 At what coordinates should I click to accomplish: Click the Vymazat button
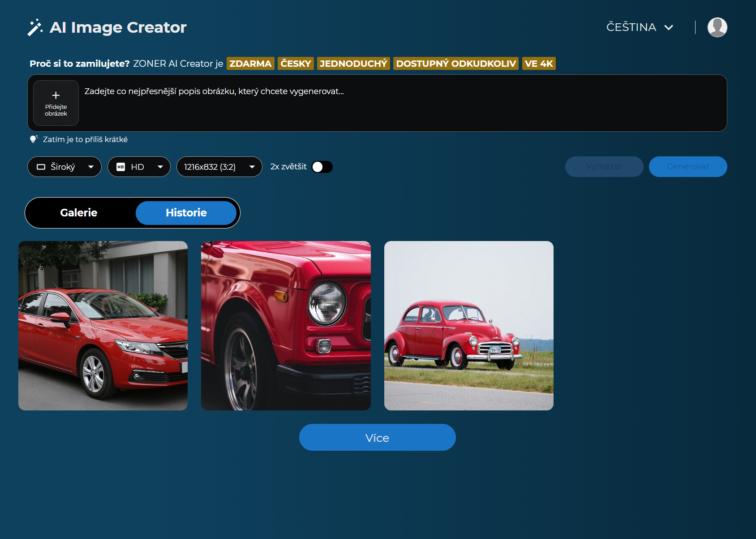(x=604, y=167)
